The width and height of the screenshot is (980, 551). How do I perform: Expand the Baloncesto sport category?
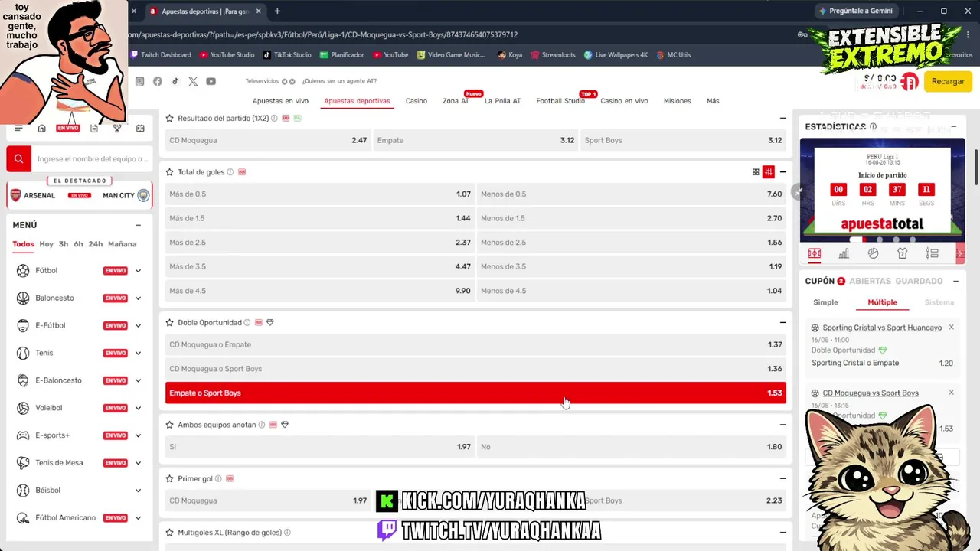click(138, 298)
